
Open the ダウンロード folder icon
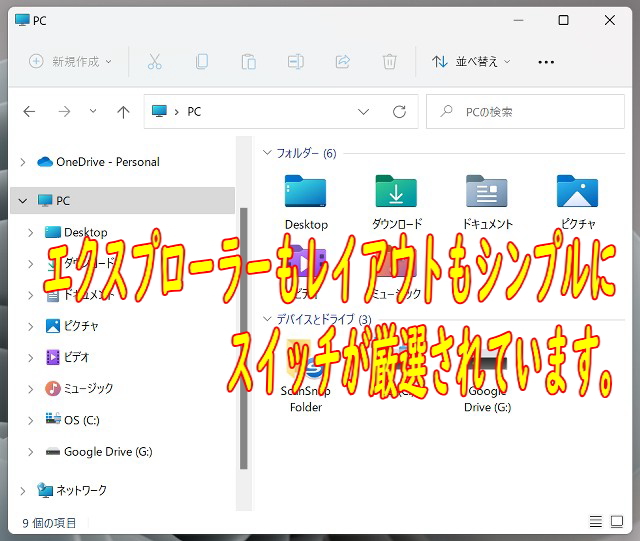396,201
